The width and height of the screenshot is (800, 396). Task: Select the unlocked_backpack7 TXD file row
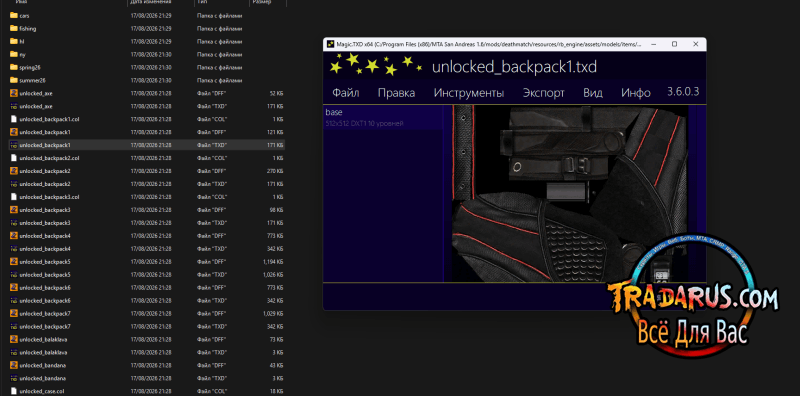[147, 327]
